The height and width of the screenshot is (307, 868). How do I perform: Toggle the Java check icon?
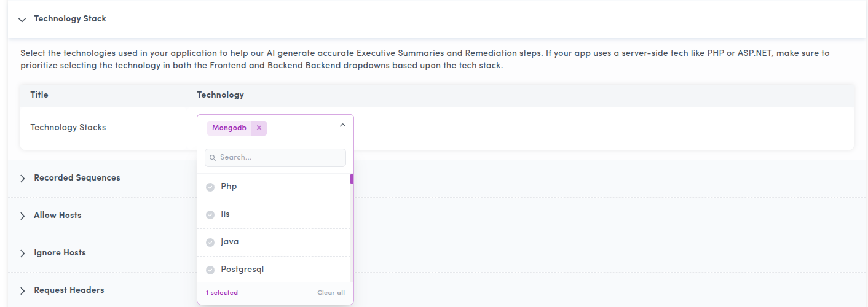[210, 242]
